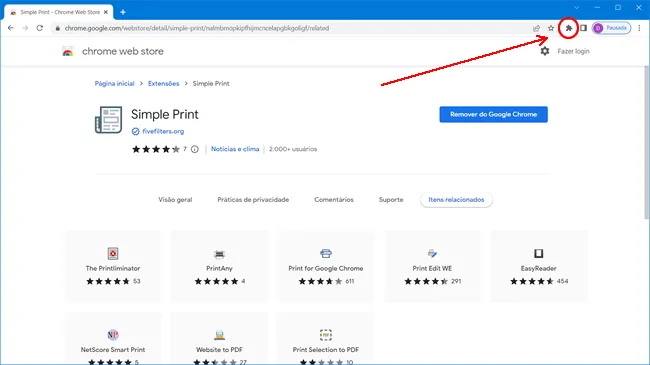Click NetScore Smart Print title
This screenshot has width=650, height=365.
[x=113, y=350]
